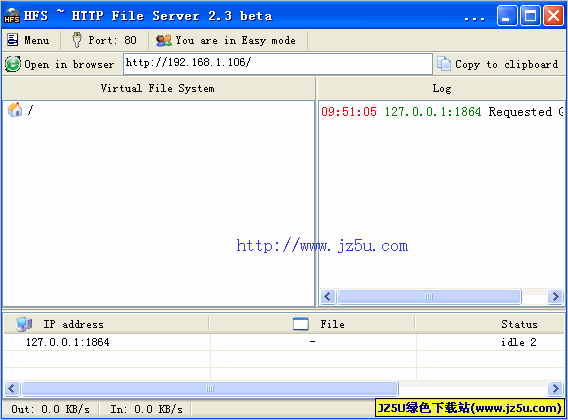Click the connections list scrollbar thumb
This screenshot has width=568, height=420.
tap(210, 388)
